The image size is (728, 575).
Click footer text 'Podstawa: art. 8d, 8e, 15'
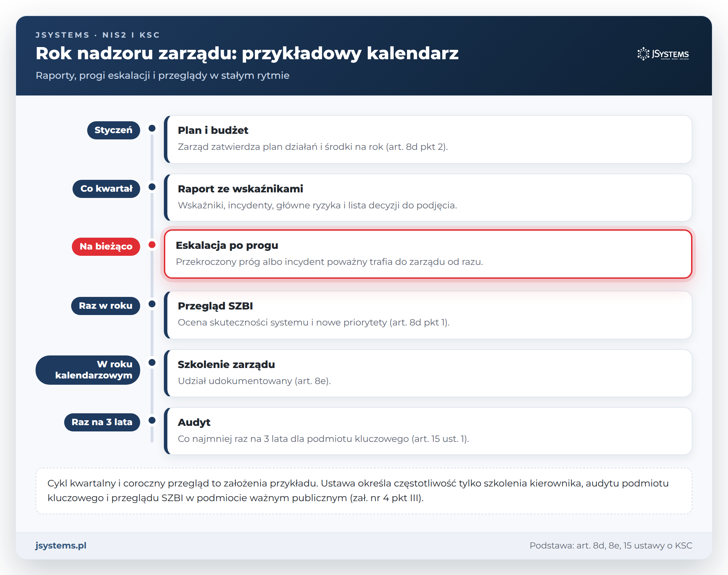pyautogui.click(x=581, y=545)
